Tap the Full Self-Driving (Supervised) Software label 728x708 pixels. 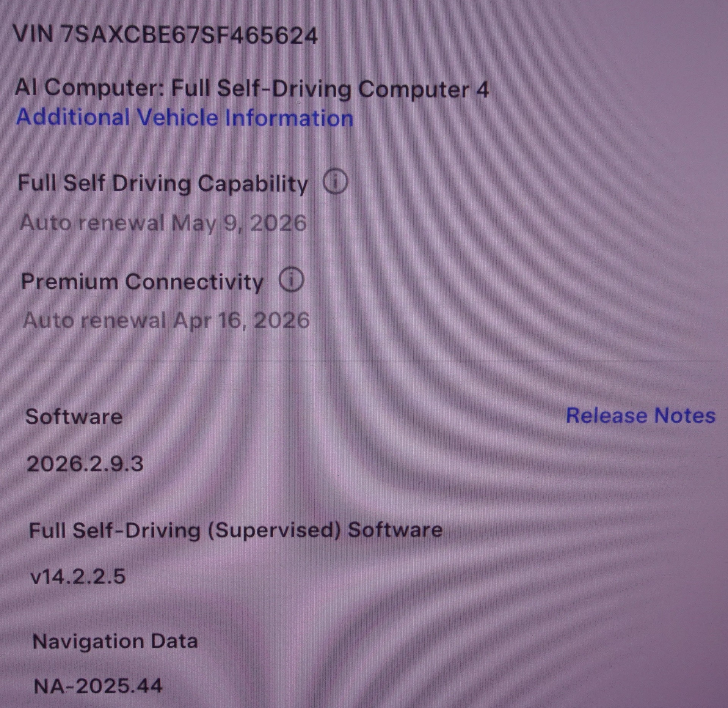click(235, 530)
